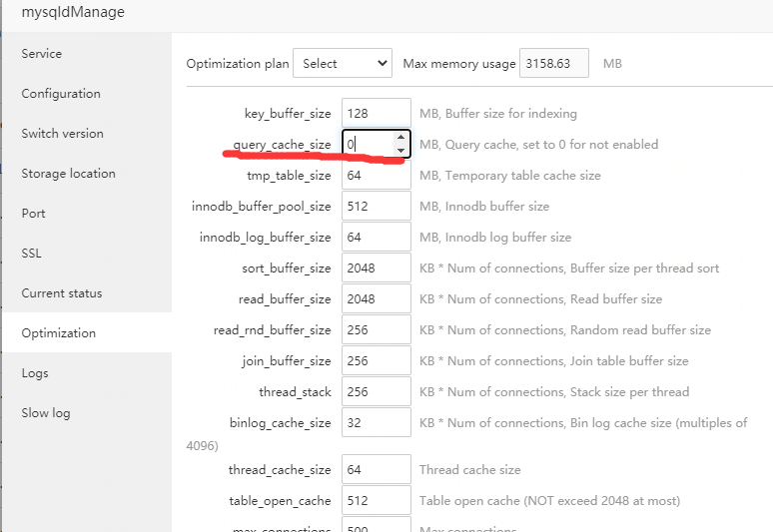
Task: Open the Optimization plan dropdown
Action: click(x=342, y=63)
